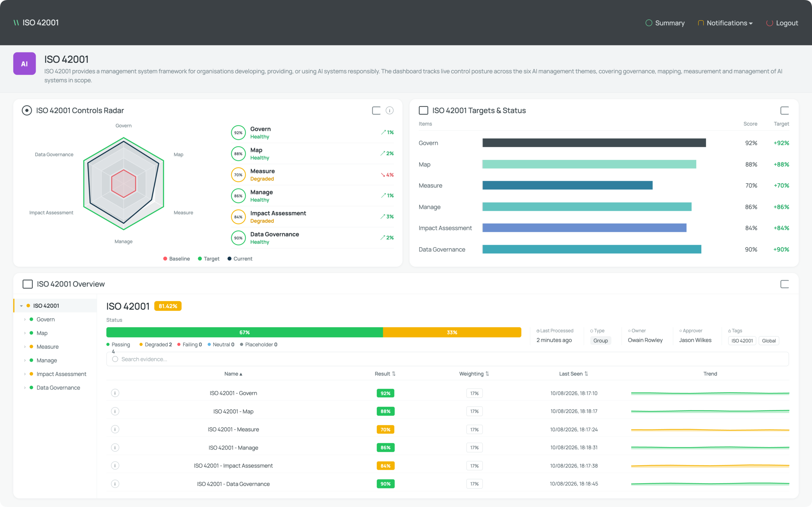Click the orange 33% degraded status segment

click(452, 332)
